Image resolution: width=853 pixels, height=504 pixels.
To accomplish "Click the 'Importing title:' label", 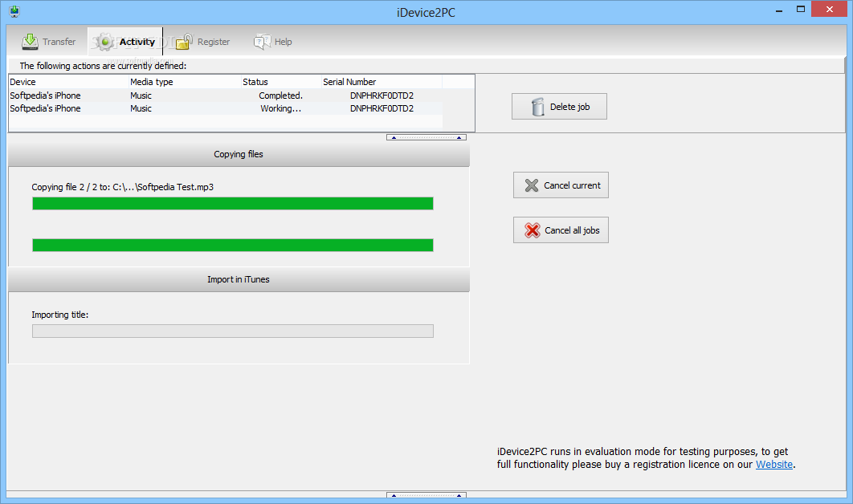I will click(60, 315).
